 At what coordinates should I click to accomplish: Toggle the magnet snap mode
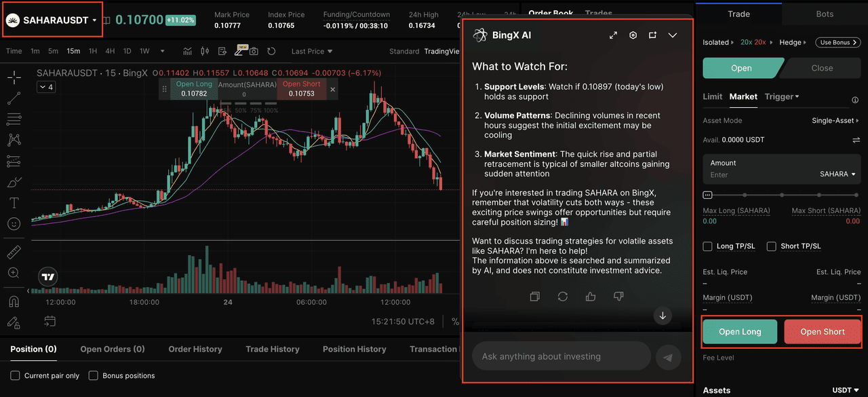coord(14,301)
